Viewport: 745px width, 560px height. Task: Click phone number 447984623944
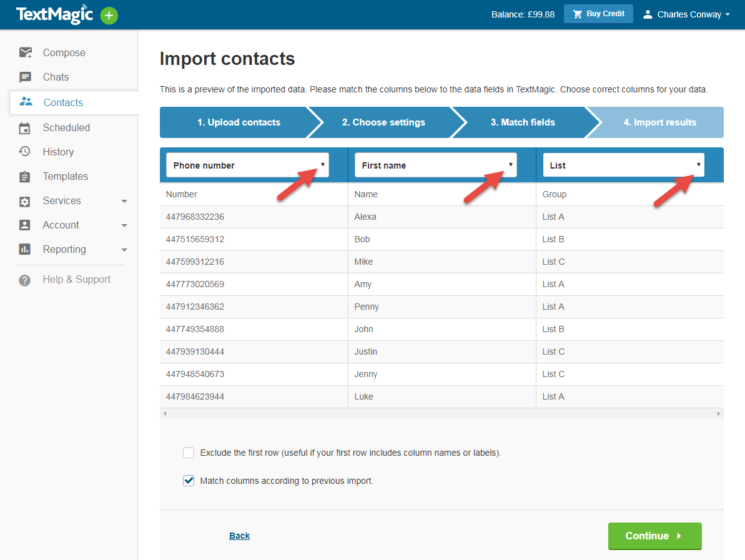pos(195,396)
